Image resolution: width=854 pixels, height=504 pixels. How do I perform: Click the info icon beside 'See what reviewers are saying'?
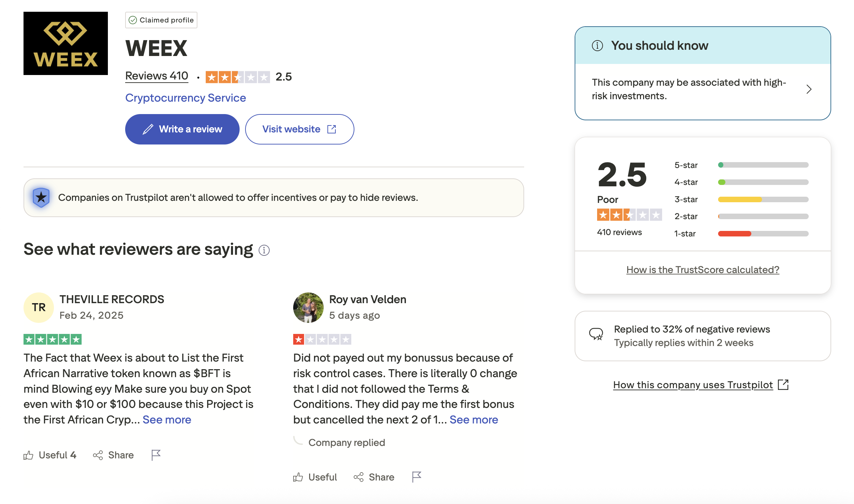click(x=264, y=250)
